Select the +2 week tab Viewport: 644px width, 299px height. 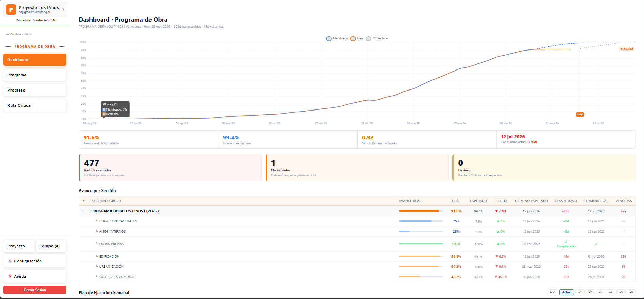tap(590, 292)
